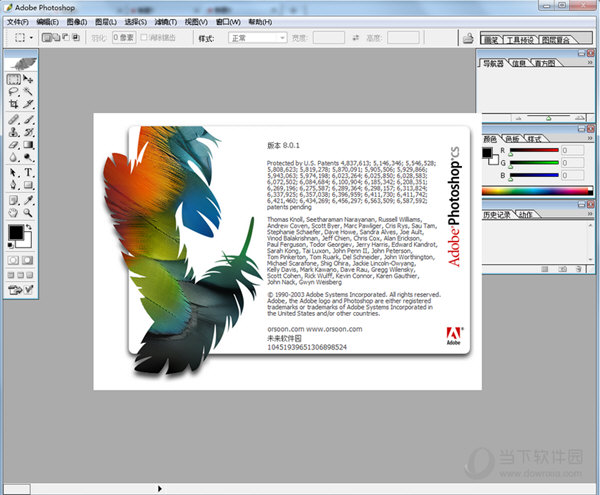Select the Slice tool

[x=28, y=104]
